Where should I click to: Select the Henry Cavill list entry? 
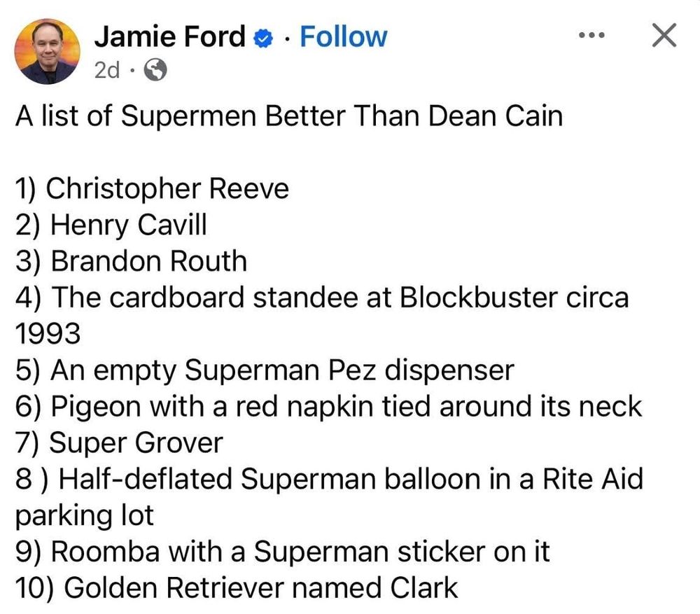click(x=111, y=225)
